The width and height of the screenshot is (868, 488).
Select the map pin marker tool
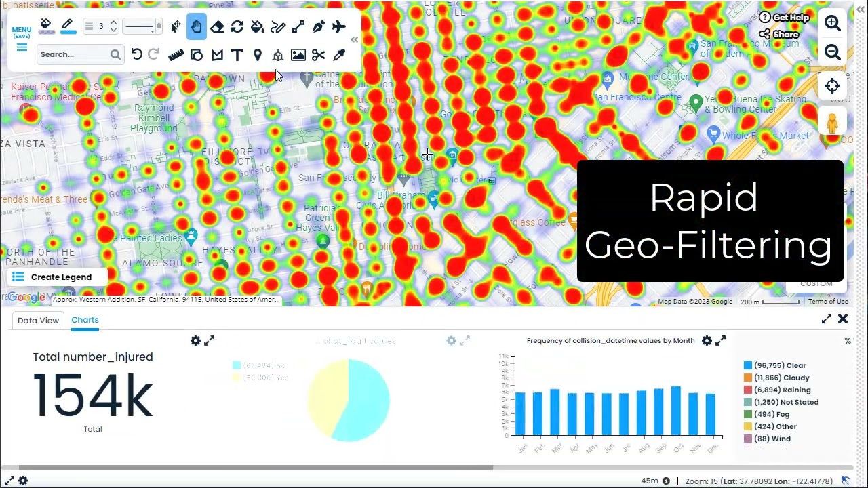pos(258,55)
